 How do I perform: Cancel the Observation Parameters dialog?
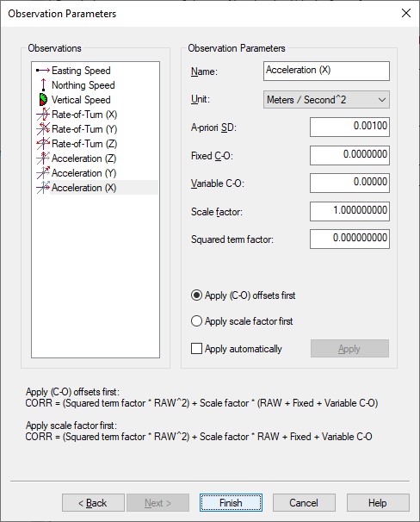[x=304, y=503]
